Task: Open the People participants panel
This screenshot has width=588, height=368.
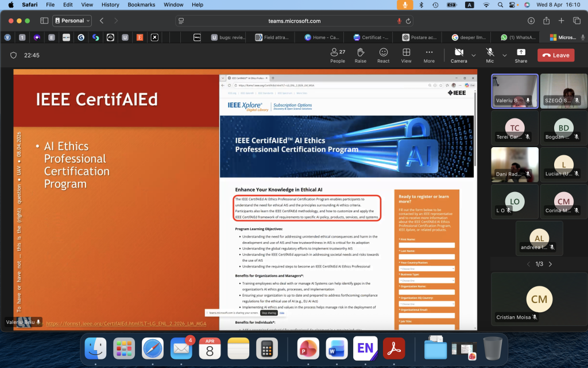Action: [338, 55]
